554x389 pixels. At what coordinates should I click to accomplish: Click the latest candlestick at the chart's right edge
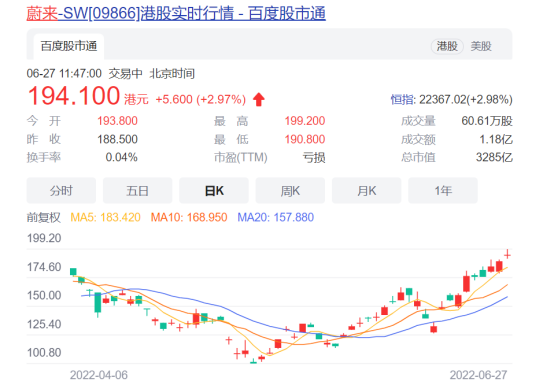point(507,254)
